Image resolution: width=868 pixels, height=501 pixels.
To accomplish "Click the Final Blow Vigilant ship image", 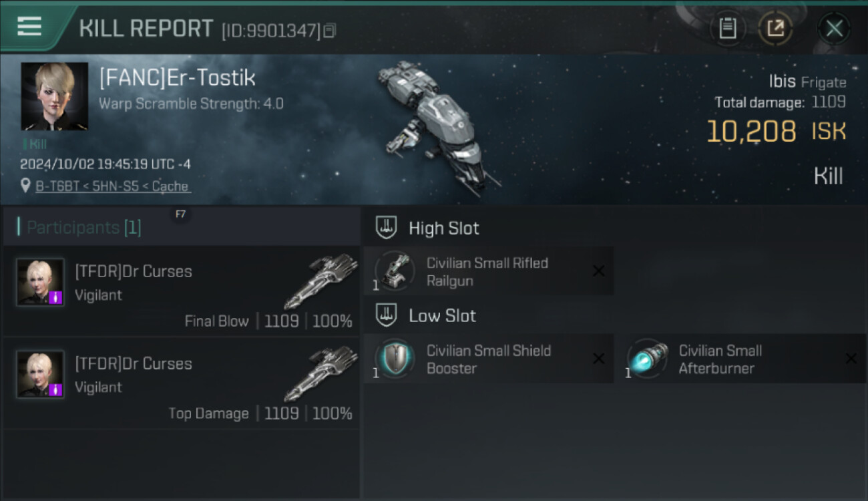I will [x=322, y=280].
